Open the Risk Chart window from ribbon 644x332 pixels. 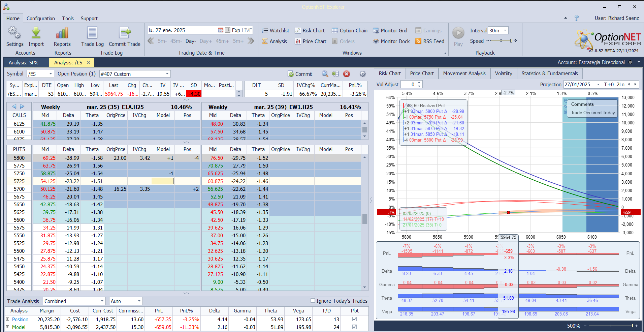click(x=310, y=31)
